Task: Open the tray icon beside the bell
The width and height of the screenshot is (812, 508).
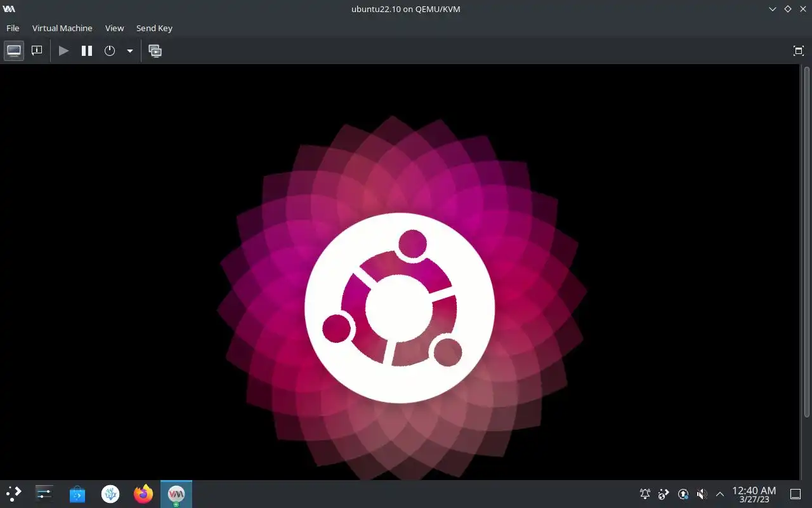Action: point(664,494)
